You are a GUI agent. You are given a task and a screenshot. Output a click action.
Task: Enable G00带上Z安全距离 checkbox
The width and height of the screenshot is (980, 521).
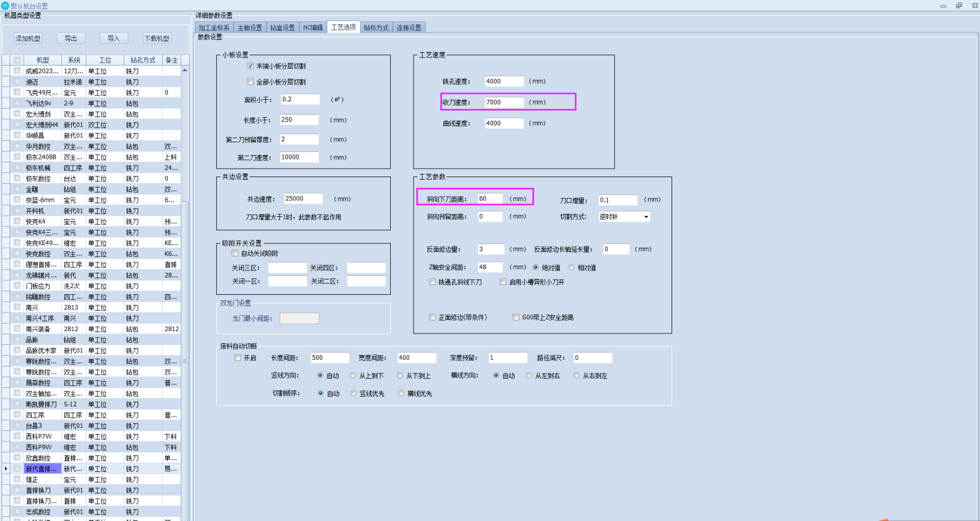[x=516, y=317]
